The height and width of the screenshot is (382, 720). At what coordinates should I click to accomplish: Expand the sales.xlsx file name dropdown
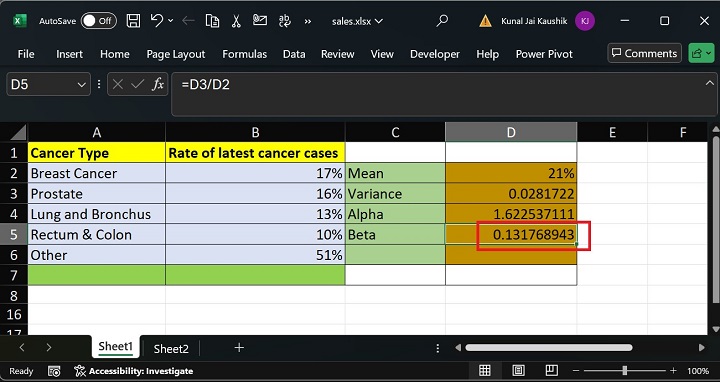point(379,21)
